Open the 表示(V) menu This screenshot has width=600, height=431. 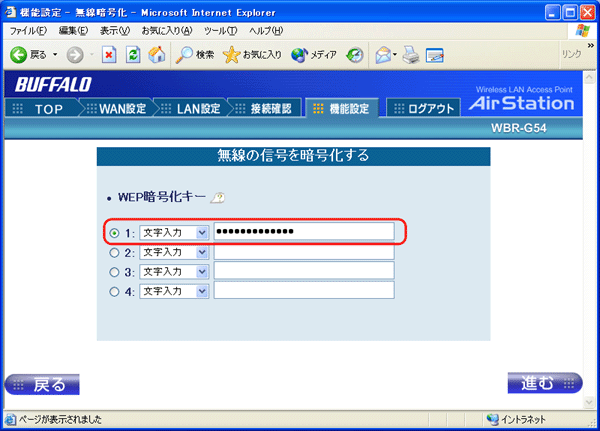[115, 31]
